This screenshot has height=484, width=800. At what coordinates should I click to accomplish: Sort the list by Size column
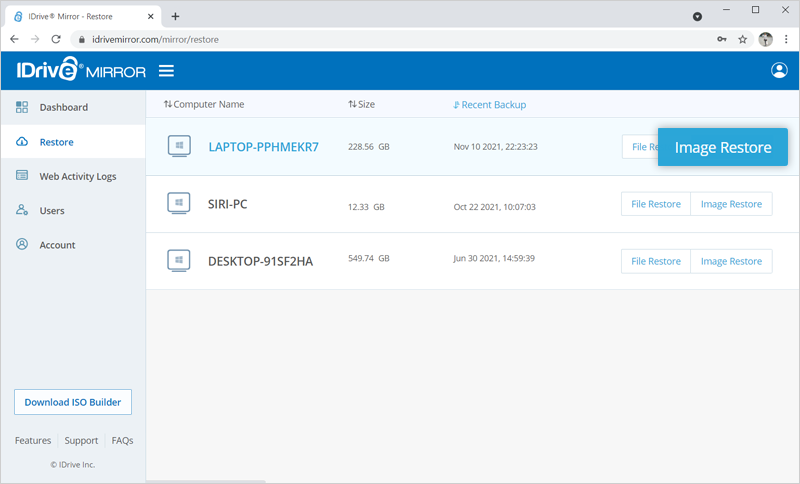coord(362,105)
